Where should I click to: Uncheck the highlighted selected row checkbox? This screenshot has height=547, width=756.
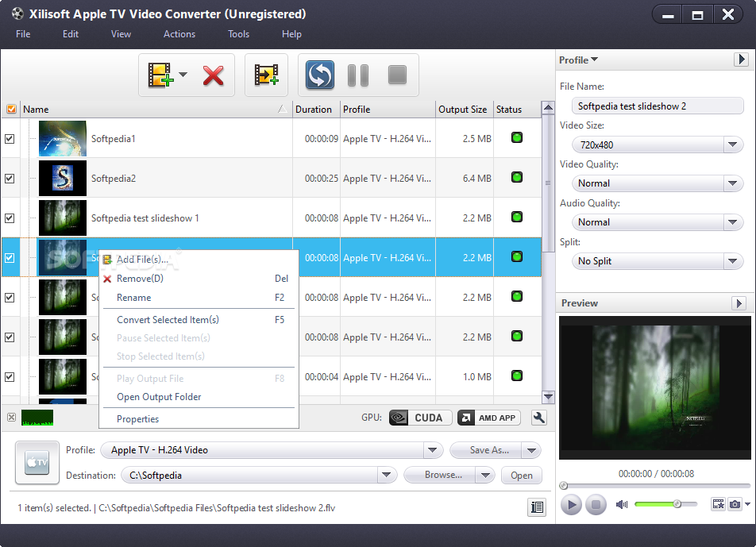(10, 258)
